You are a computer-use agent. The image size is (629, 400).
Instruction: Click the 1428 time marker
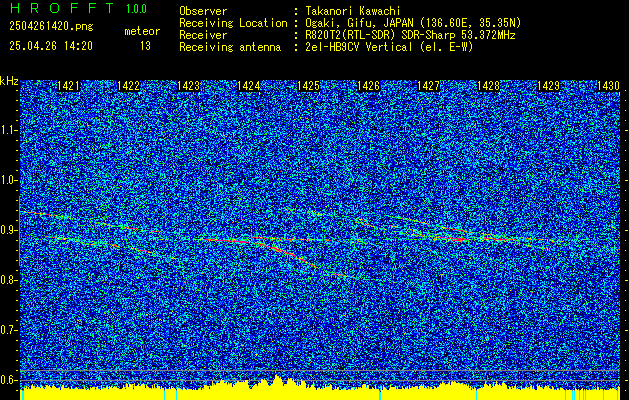(488, 86)
